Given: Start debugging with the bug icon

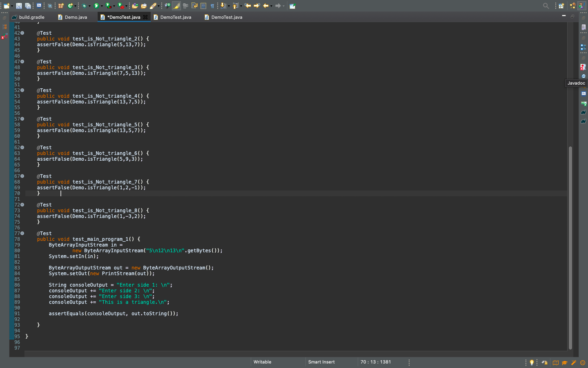Looking at the screenshot, I should pyautogui.click(x=84, y=6).
